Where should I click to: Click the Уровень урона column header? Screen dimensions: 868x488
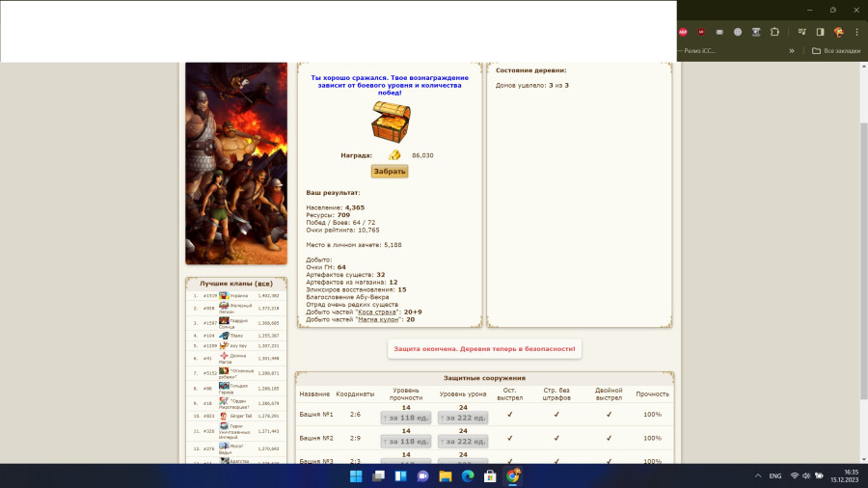coord(463,393)
